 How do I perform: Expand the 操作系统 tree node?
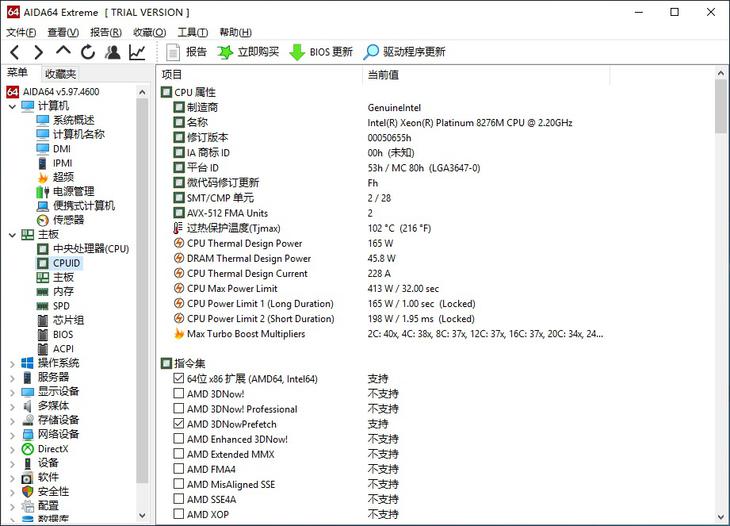coord(13,364)
